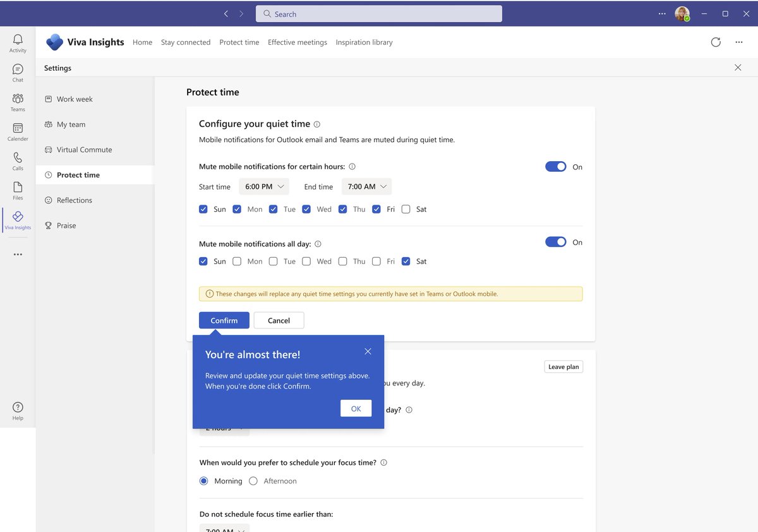Dismiss the You're almost there popup
758x532 pixels.
tap(368, 351)
